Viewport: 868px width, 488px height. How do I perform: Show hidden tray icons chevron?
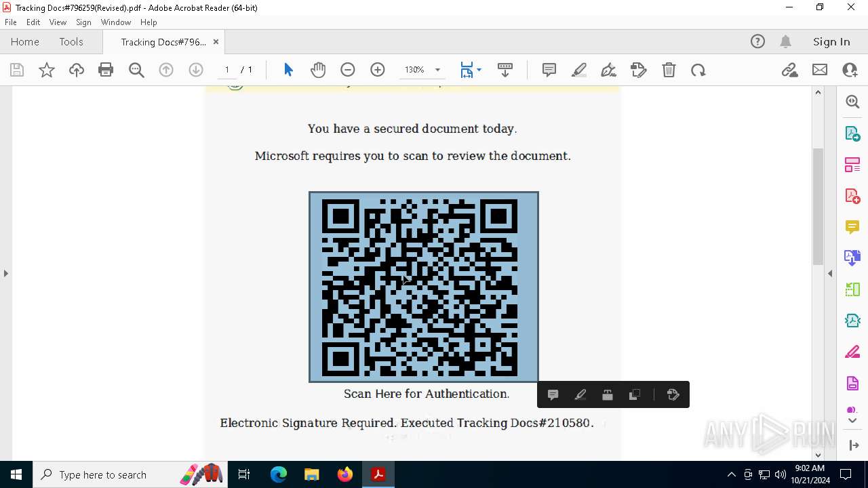731,474
